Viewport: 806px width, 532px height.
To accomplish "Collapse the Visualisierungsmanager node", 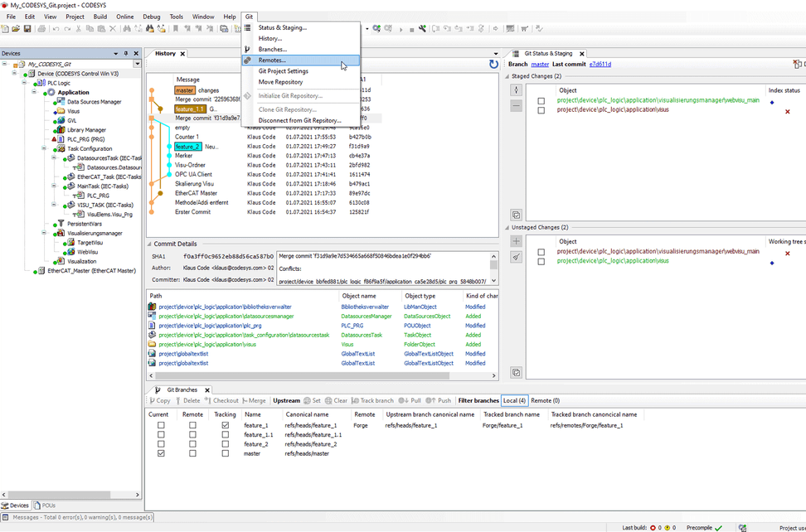I will click(x=45, y=233).
